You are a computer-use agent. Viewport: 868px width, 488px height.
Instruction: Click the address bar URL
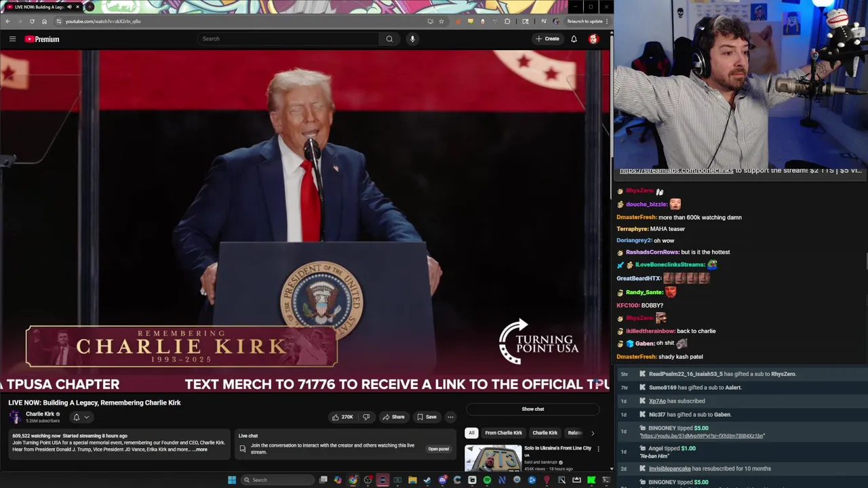pos(102,21)
